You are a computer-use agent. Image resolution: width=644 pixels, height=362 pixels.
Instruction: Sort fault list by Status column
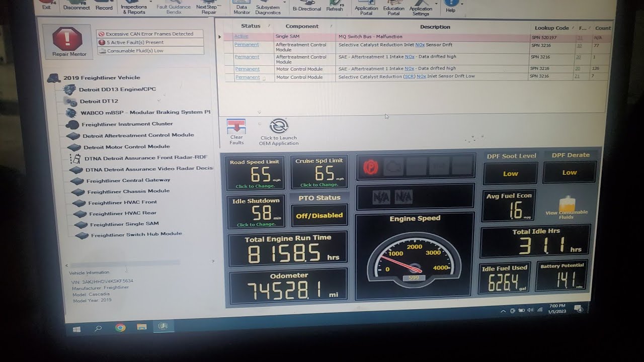click(251, 26)
